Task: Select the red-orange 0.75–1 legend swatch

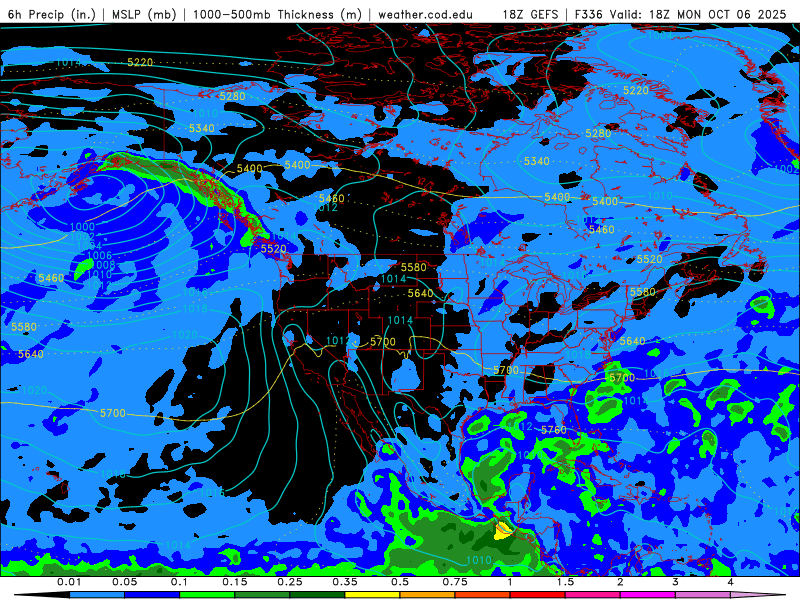Action: tap(482, 595)
